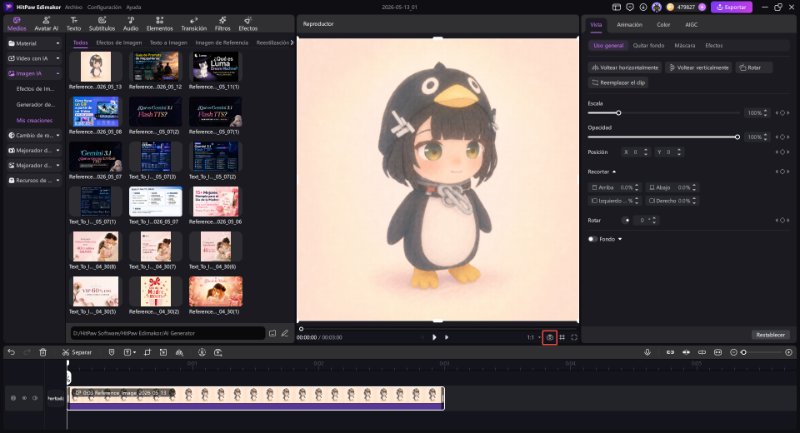Click the timeline zoom slider

(x=761, y=352)
